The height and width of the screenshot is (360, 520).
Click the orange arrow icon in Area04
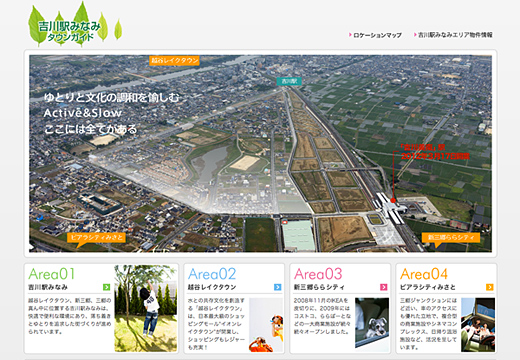coord(490,287)
